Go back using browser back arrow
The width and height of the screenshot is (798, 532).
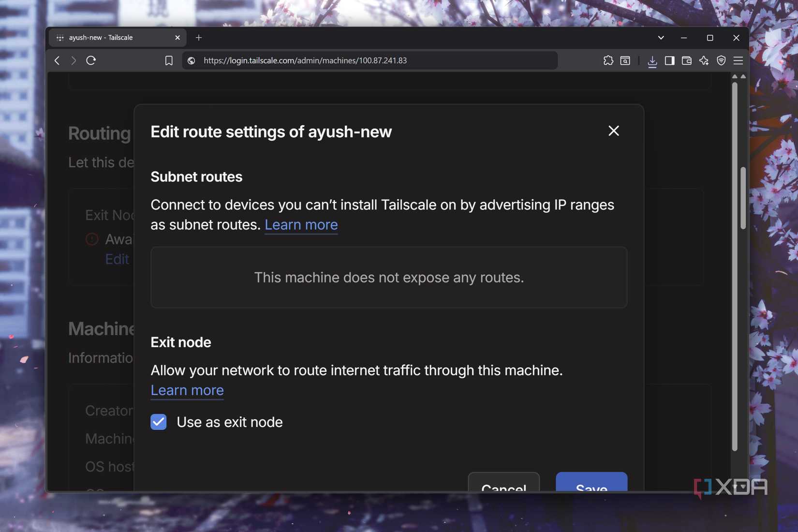tap(57, 60)
